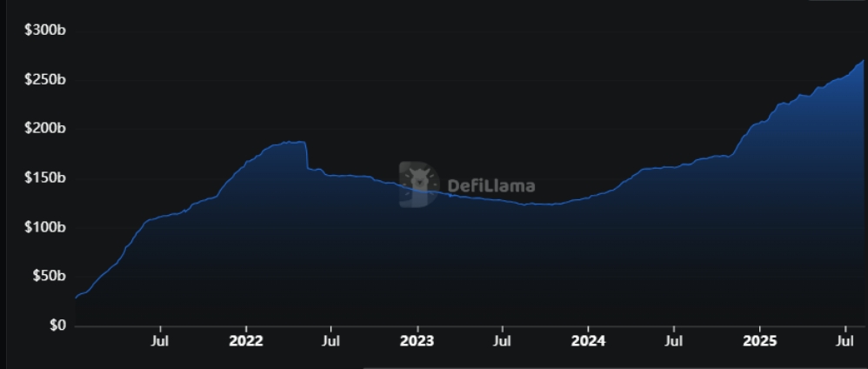The width and height of the screenshot is (868, 369).
Task: Click the $200b y-axis label
Action: tap(45, 129)
